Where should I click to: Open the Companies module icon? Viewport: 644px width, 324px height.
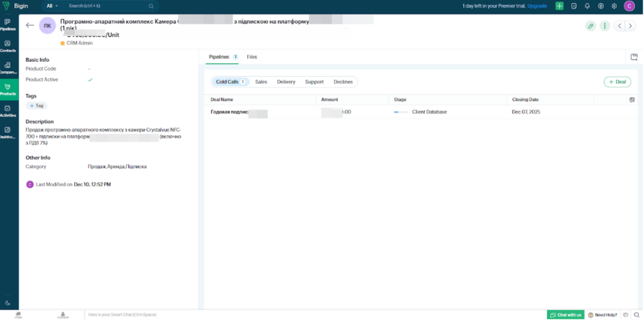click(8, 67)
